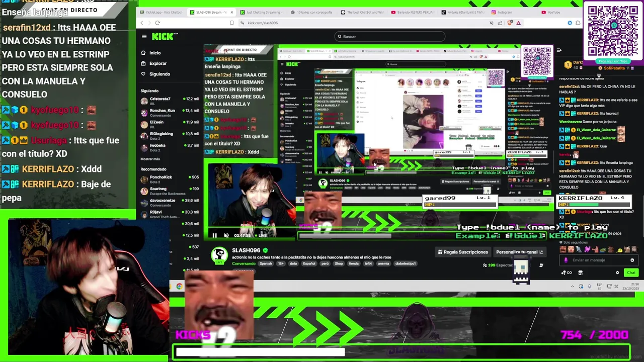Screen dimensions: 644x362
Task: Close the SLASH096 Stream browser tab
Action: [231, 12]
